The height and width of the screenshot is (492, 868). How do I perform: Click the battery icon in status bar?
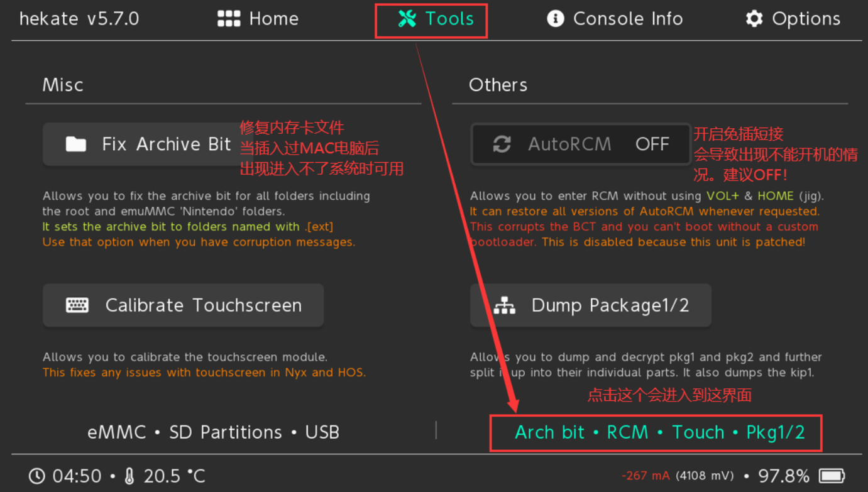832,476
